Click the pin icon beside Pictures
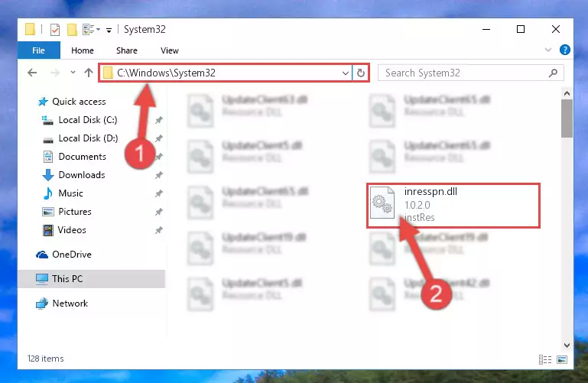The width and height of the screenshot is (588, 383). [x=159, y=212]
